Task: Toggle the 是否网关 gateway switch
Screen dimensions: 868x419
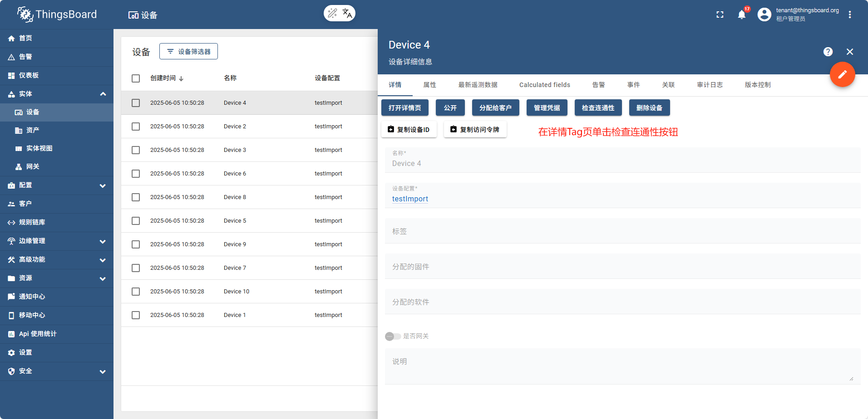Action: (393, 336)
